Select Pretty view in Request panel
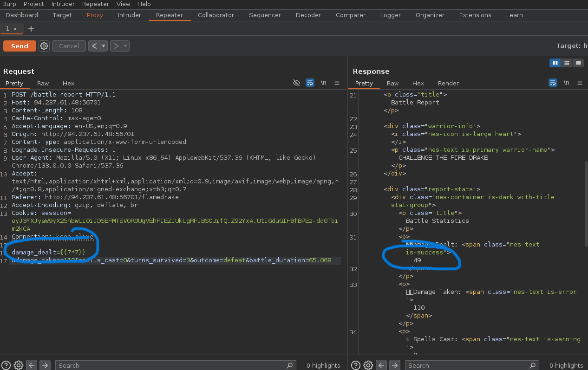Image resolution: width=588 pixels, height=370 pixels. (14, 83)
